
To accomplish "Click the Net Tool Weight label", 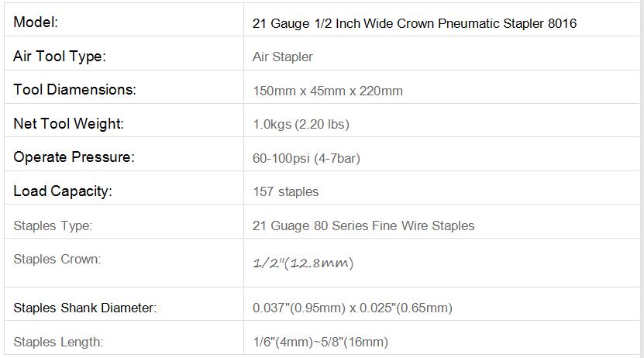I will 69,123.
